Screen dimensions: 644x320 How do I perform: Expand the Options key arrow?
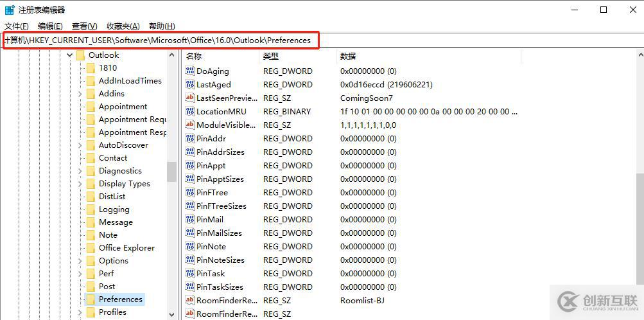80,261
